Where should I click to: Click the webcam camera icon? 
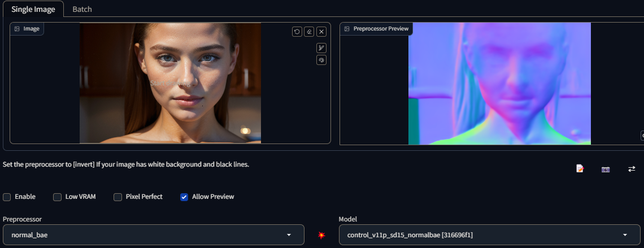pos(606,169)
